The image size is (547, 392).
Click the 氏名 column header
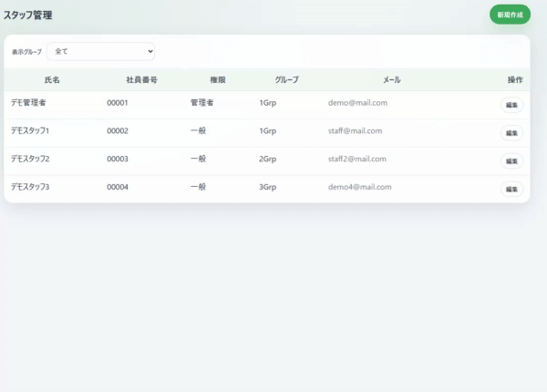(x=52, y=80)
